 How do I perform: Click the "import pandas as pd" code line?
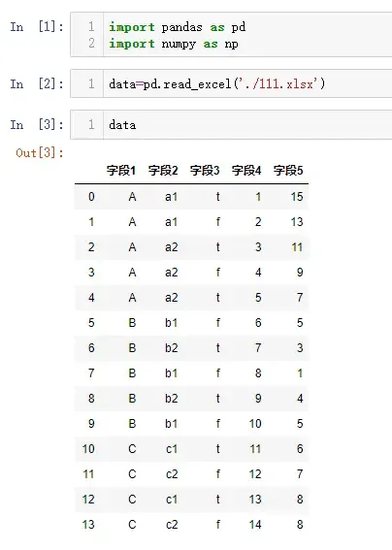(x=177, y=27)
